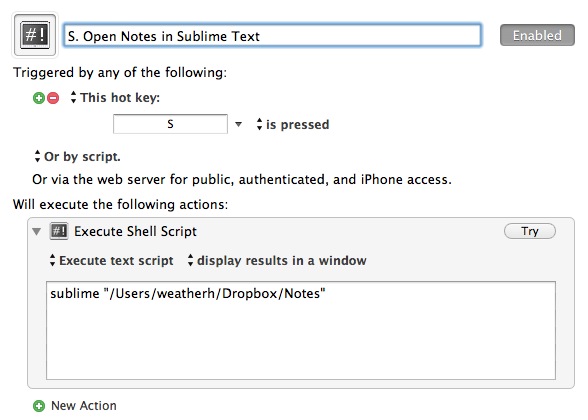Open the 'Or by script' popup
This screenshot has height=420, width=588.
pyautogui.click(x=77, y=156)
